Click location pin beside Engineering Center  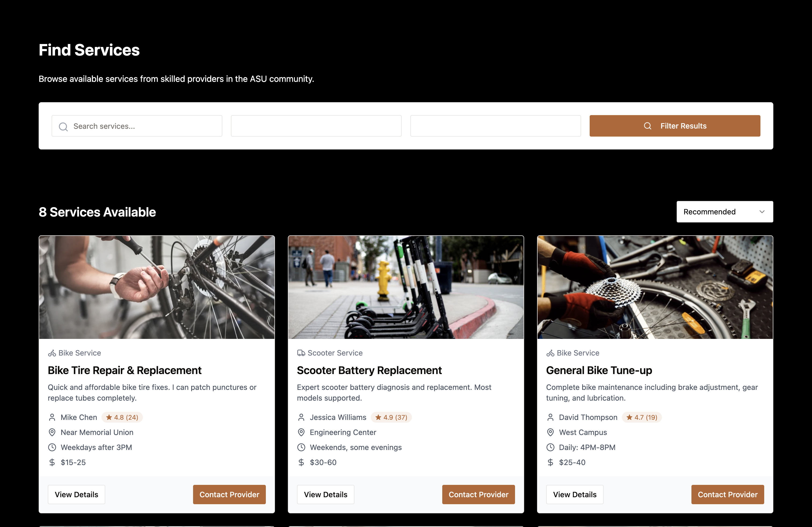301,432
